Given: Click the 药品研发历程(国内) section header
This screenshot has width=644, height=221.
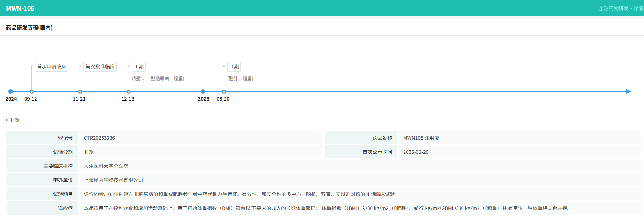Looking at the screenshot, I should coord(29,28).
